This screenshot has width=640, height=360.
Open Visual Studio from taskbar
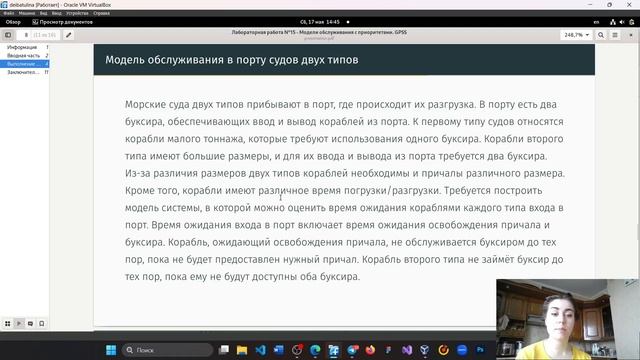pos(407,350)
